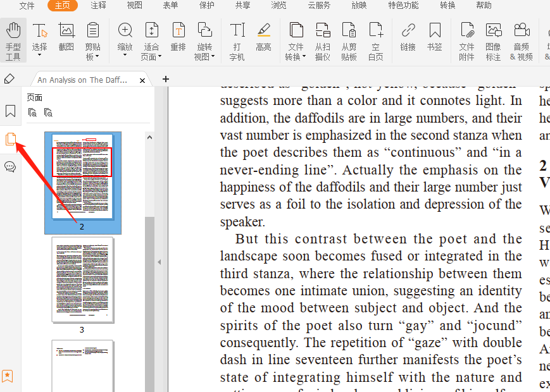Switch to the 注释 (Comment) tab

pos(98,6)
